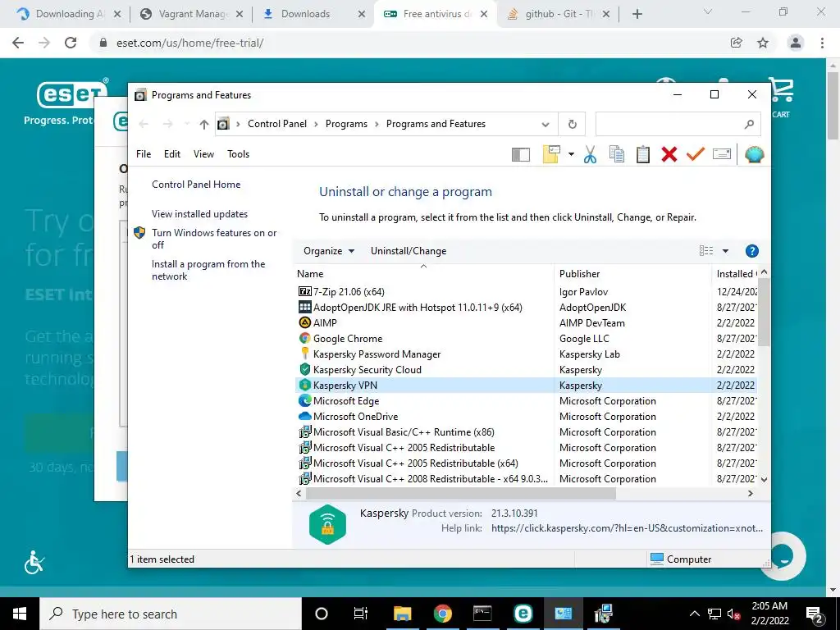Image resolution: width=840 pixels, height=630 pixels.
Task: Open the Windows Start menu
Action: tap(20, 614)
